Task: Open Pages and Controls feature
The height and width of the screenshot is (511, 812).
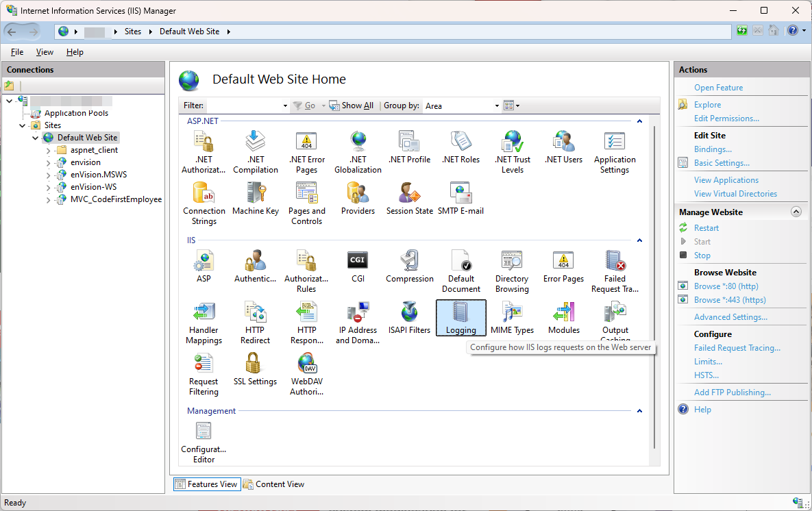Action: click(x=306, y=203)
